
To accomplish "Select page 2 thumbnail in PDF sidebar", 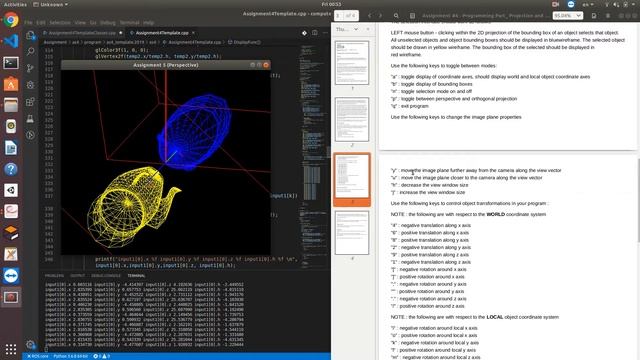I will [x=352, y=120].
